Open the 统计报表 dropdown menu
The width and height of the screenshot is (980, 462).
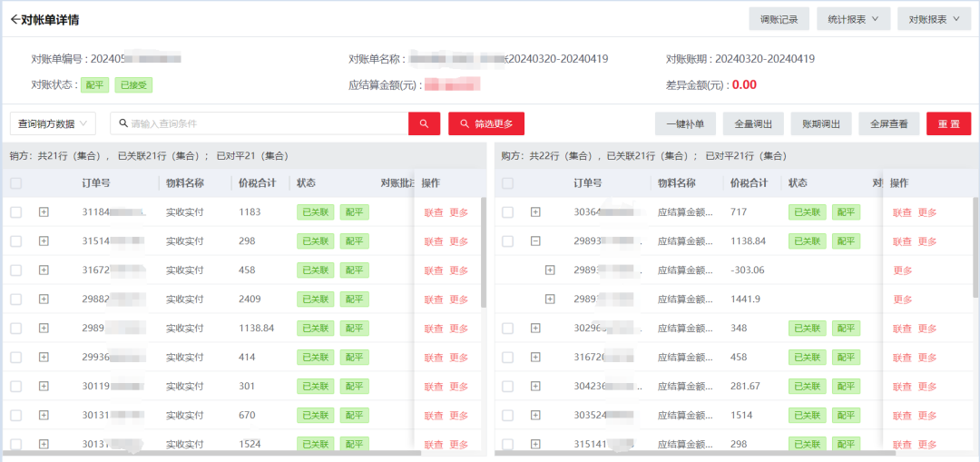[853, 19]
